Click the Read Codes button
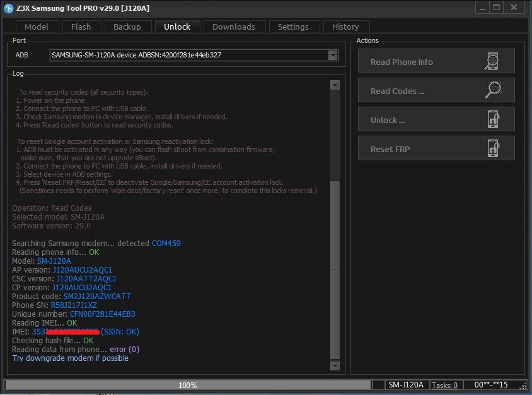This screenshot has width=532, height=395. [436, 90]
